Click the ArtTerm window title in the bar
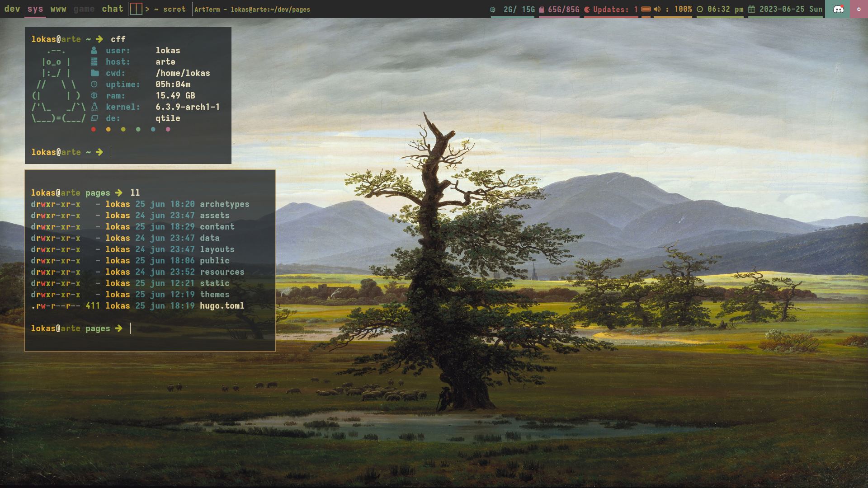868x488 pixels. pyautogui.click(x=252, y=9)
